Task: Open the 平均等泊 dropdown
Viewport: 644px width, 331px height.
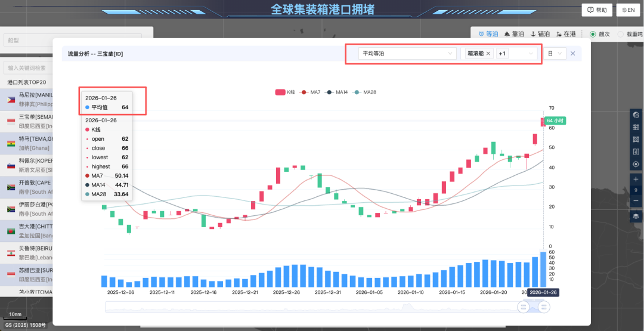Action: click(x=408, y=54)
